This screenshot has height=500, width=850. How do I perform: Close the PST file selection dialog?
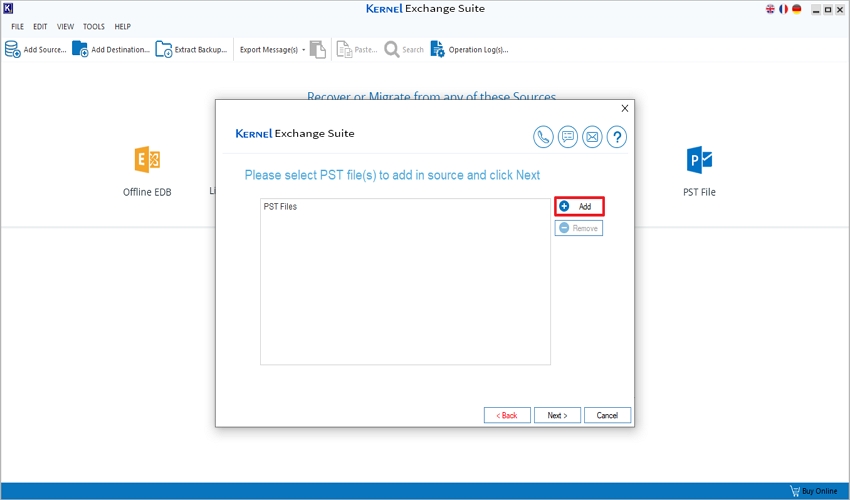[624, 108]
